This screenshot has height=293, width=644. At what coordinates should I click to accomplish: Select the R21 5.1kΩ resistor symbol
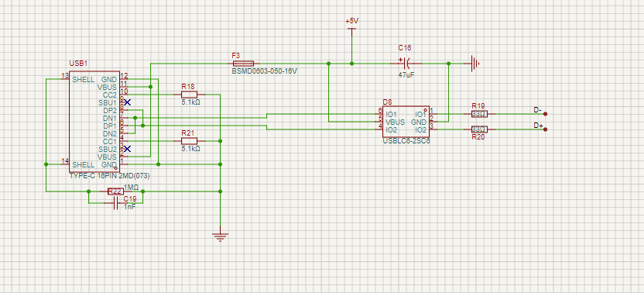(189, 141)
